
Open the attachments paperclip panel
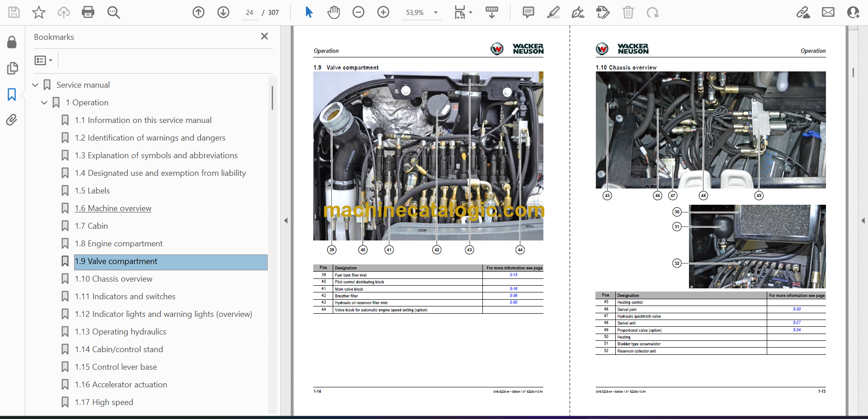pos(12,120)
